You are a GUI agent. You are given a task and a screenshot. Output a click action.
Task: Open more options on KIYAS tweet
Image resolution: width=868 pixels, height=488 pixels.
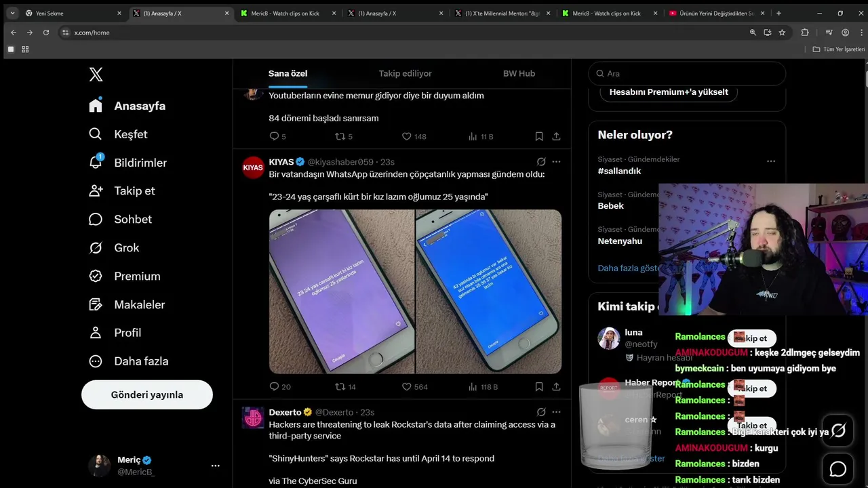tap(556, 162)
